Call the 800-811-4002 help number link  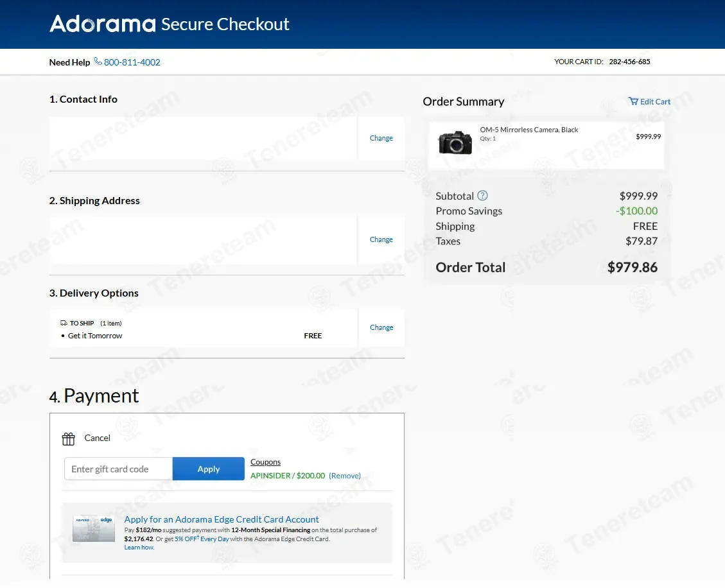click(132, 62)
